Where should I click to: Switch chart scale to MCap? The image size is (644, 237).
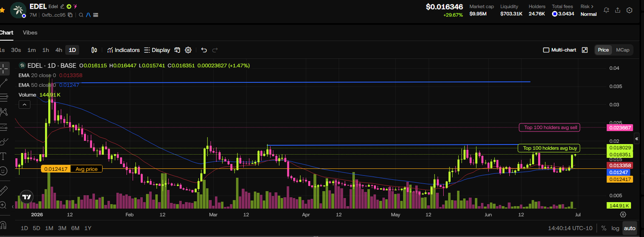pyautogui.click(x=623, y=50)
